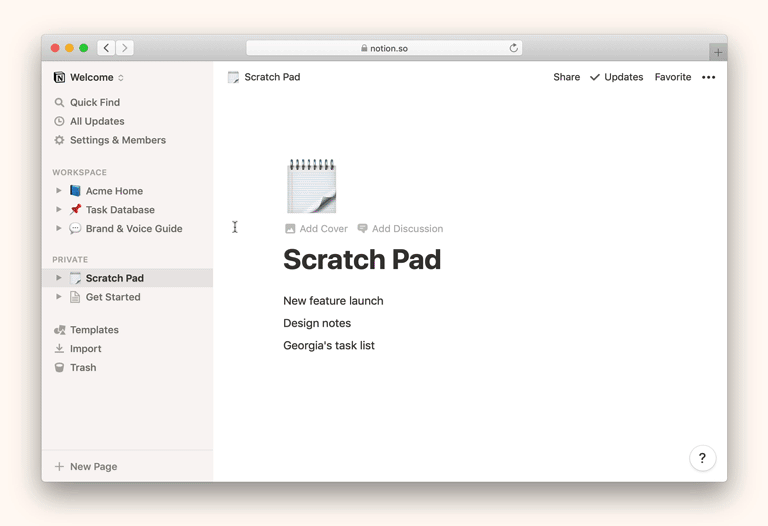Expand the Acme Home page tree
Image resolution: width=768 pixels, height=526 pixels.
[x=59, y=191]
